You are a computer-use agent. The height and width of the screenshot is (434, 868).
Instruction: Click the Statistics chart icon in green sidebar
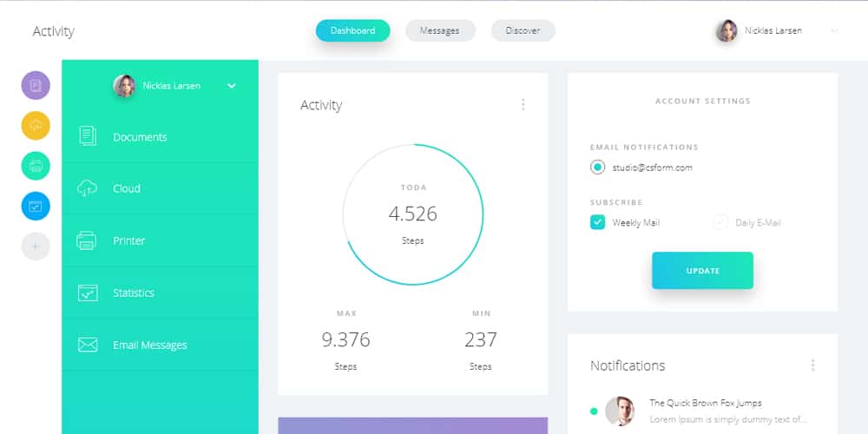(x=88, y=293)
